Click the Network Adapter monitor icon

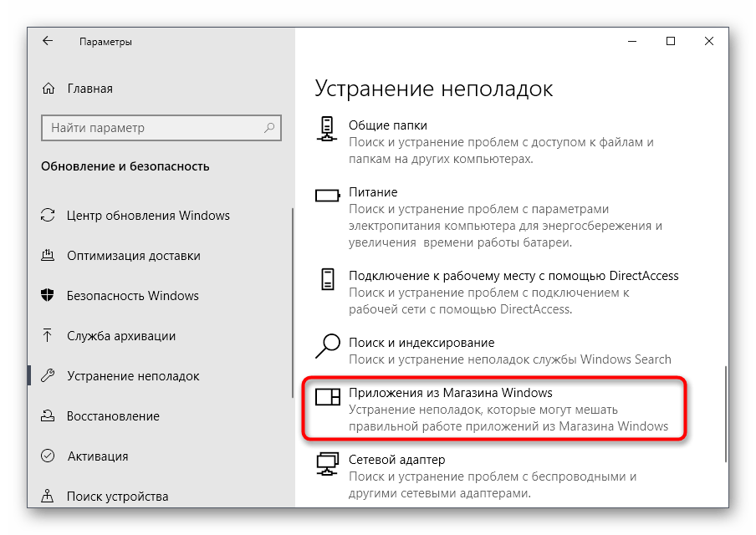pos(328,462)
